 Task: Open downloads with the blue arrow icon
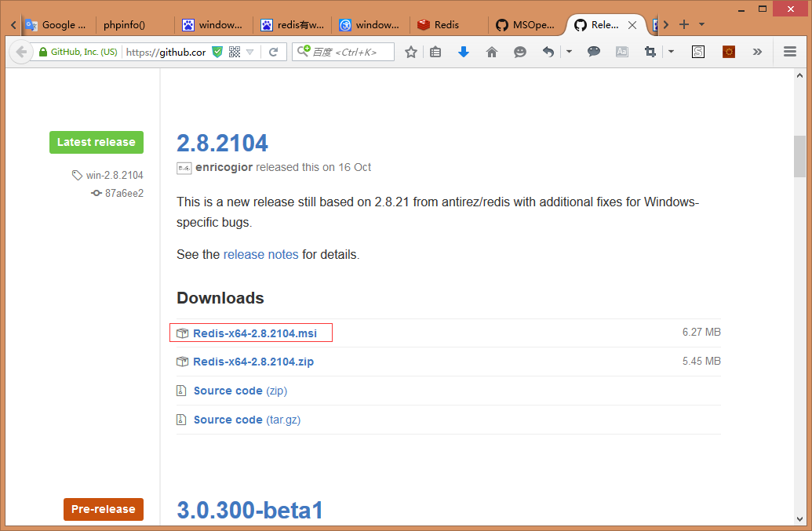464,52
